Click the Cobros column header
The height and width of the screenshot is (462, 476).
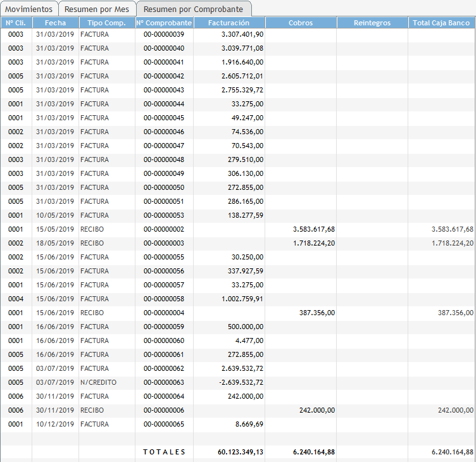tap(300, 23)
